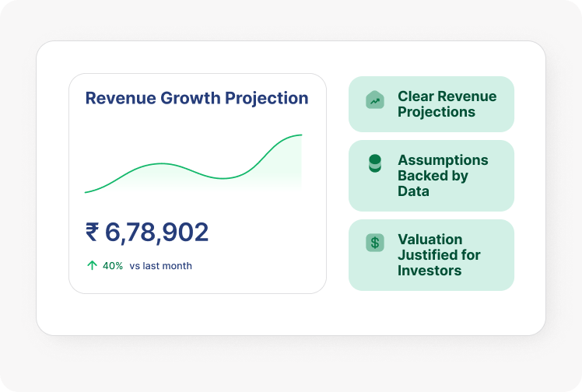Click the stacked database icon
Image resolution: width=582 pixels, height=392 pixels.
click(x=375, y=163)
